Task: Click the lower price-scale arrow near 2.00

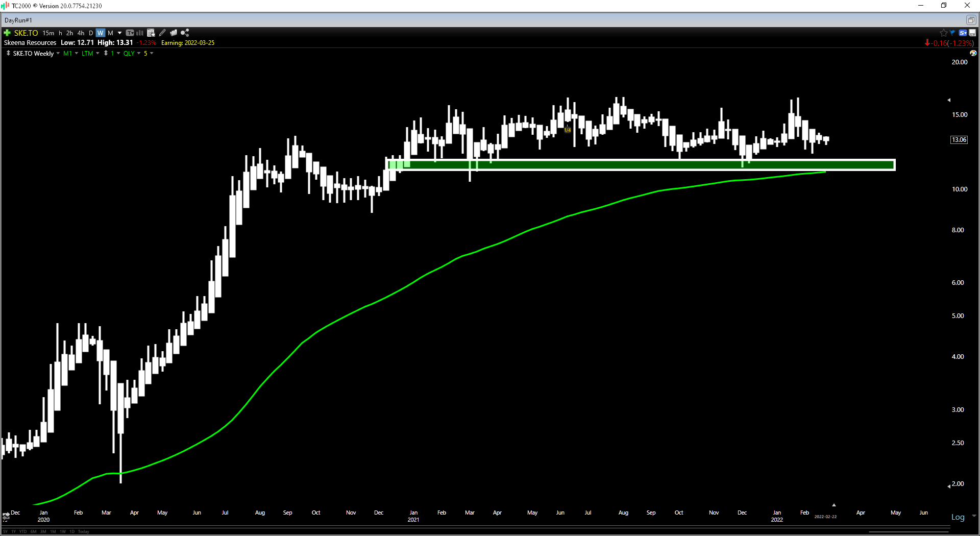Action: point(949,486)
